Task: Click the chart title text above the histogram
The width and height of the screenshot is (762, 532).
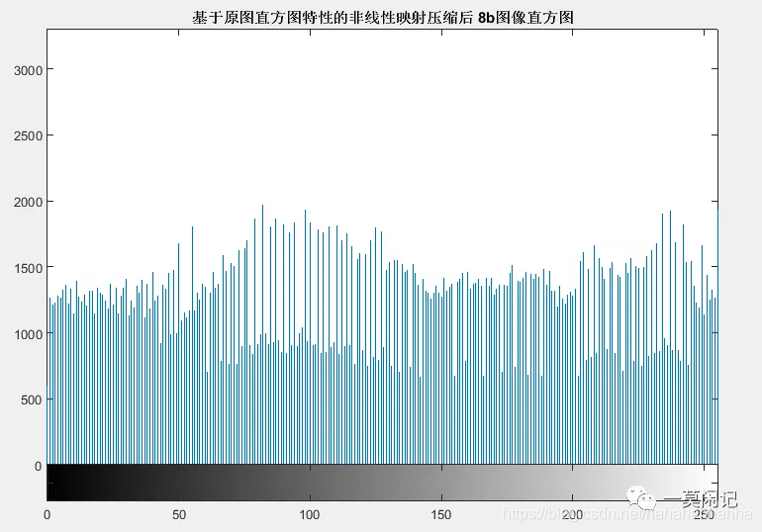Action: point(383,18)
